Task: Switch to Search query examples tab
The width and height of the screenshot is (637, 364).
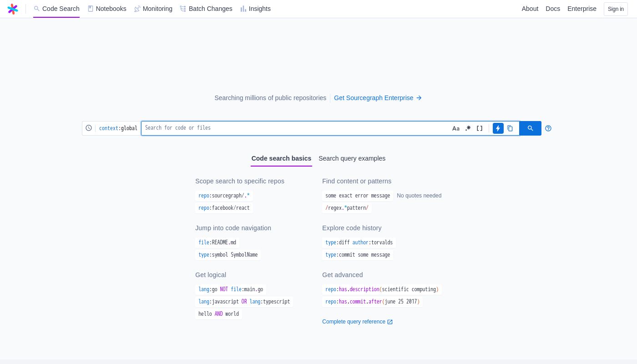Action: (352, 158)
